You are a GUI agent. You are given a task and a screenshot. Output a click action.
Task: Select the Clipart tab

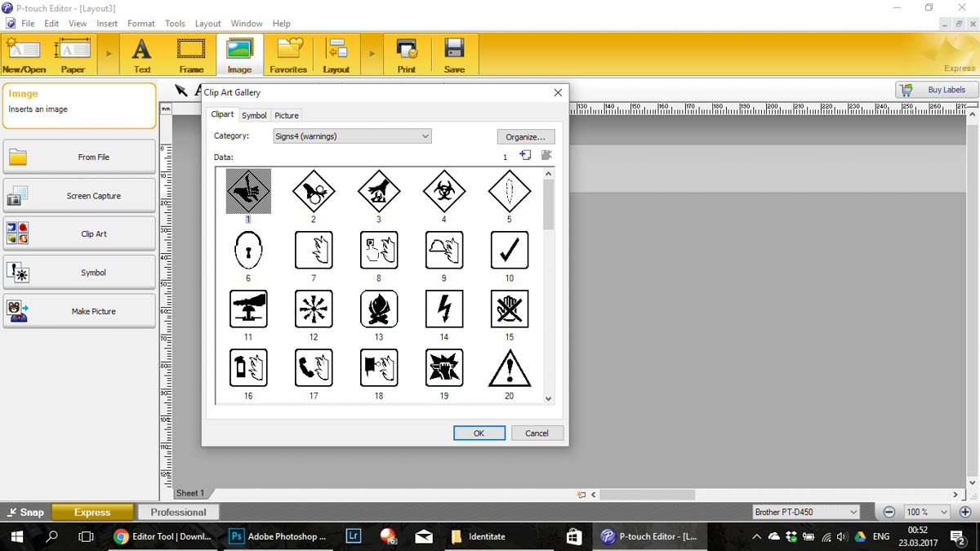pos(222,115)
